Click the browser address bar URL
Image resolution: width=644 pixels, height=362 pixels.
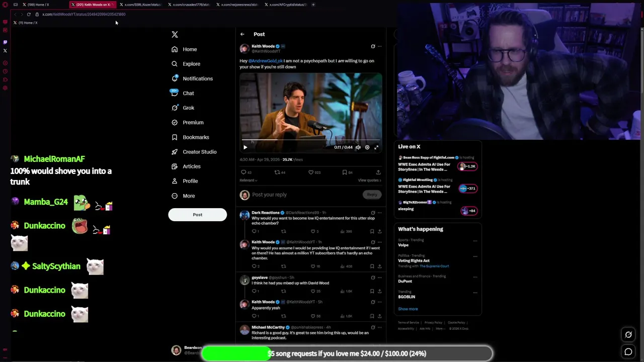84,14
